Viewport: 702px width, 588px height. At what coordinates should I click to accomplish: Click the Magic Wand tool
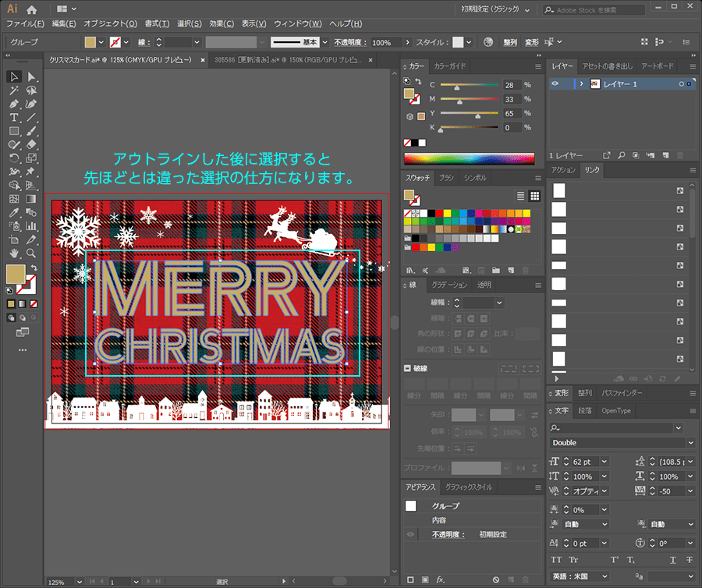pos(14,90)
